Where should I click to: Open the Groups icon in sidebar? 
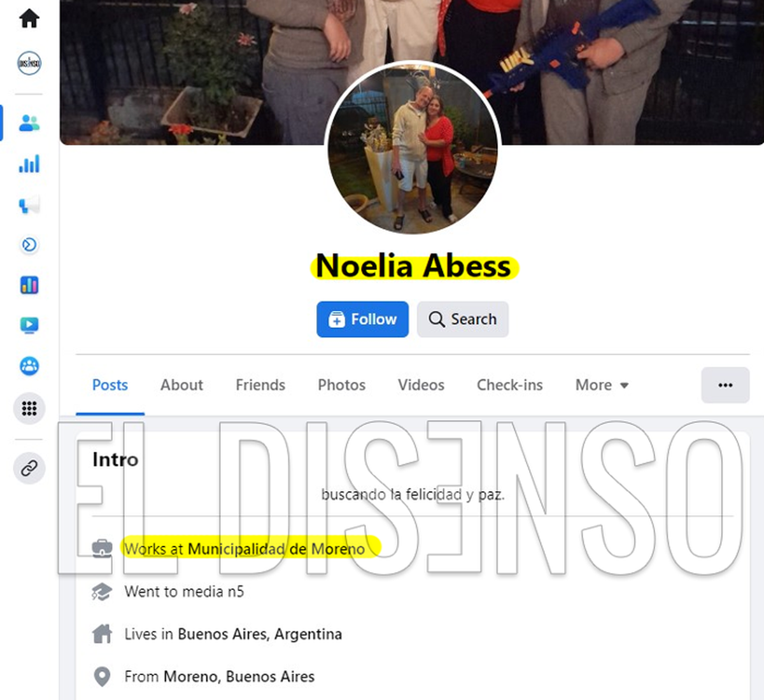pyautogui.click(x=29, y=366)
